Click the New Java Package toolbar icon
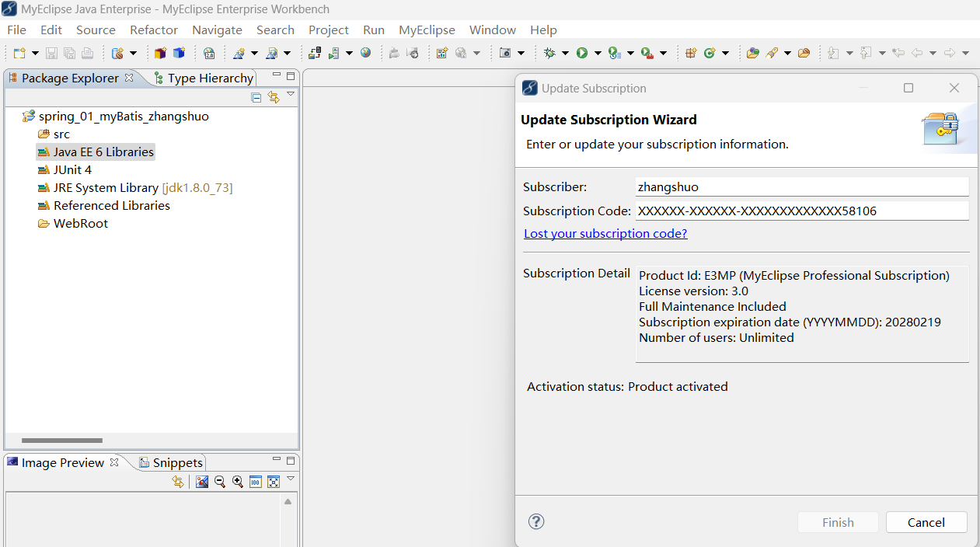This screenshot has height=547, width=980. [x=691, y=53]
